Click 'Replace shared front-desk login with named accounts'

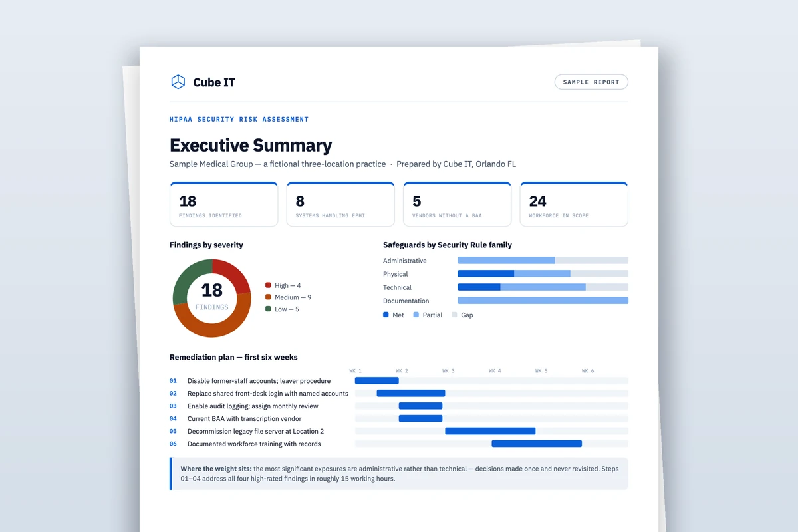click(x=268, y=394)
